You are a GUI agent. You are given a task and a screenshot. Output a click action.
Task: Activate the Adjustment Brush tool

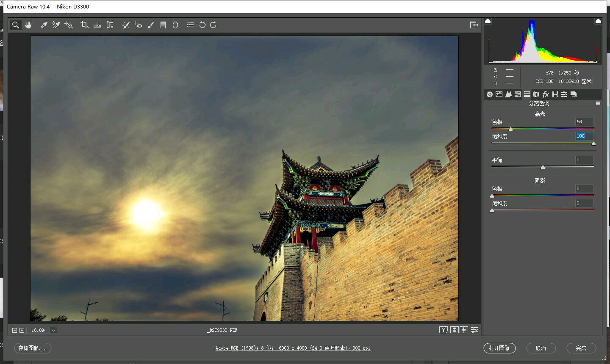[151, 25]
